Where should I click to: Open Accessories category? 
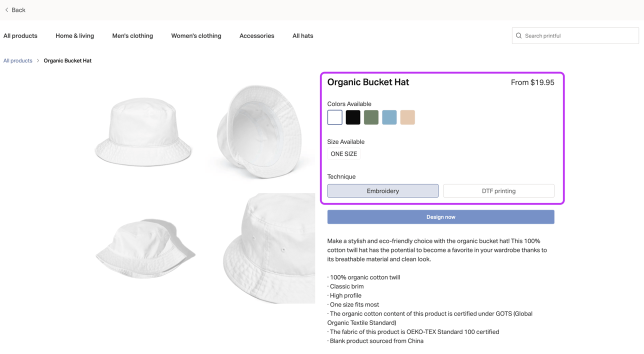coord(256,36)
